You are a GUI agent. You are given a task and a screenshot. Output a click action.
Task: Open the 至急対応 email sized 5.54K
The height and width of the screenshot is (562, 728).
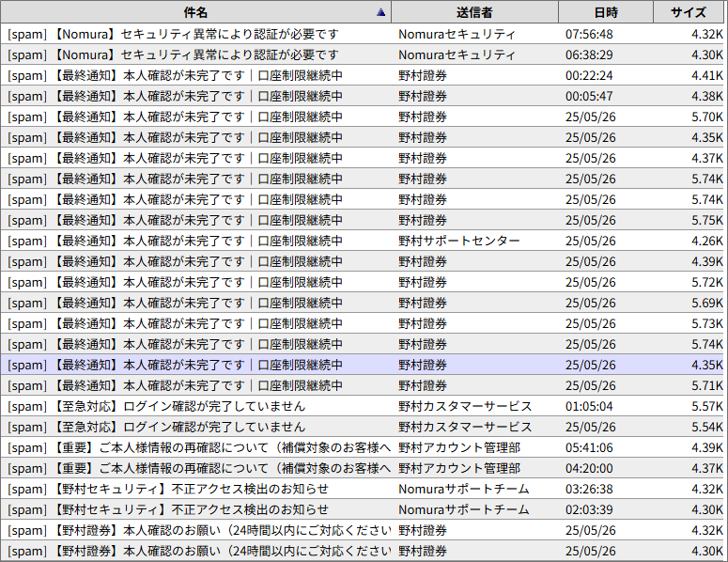[x=363, y=427]
